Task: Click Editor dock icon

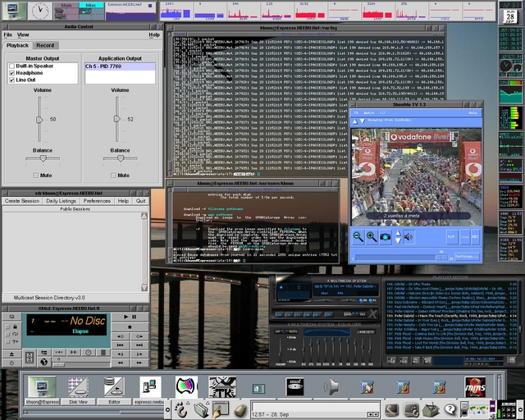Action: [x=114, y=387]
